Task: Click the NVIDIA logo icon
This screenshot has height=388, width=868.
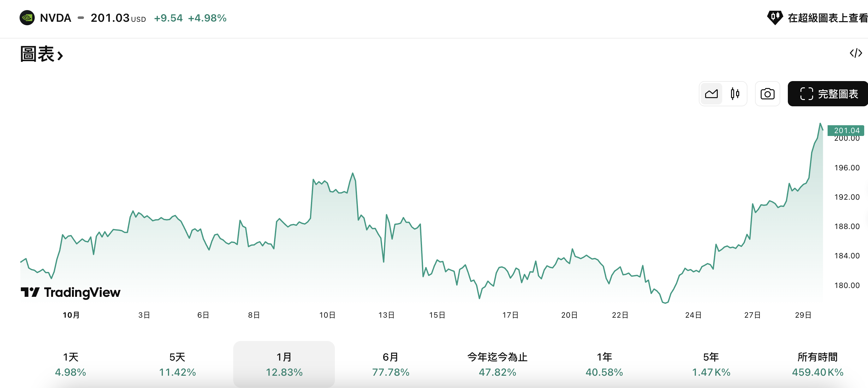Action: (27, 18)
